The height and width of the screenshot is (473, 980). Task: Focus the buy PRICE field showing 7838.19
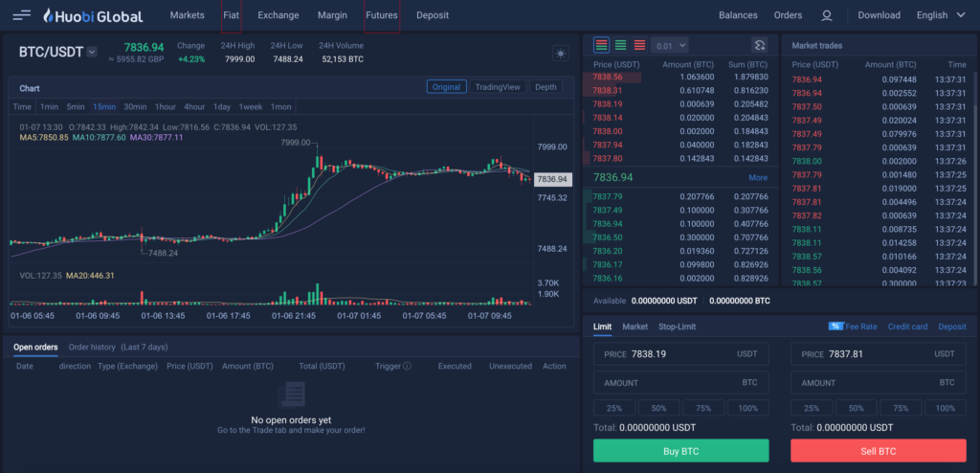click(x=681, y=354)
